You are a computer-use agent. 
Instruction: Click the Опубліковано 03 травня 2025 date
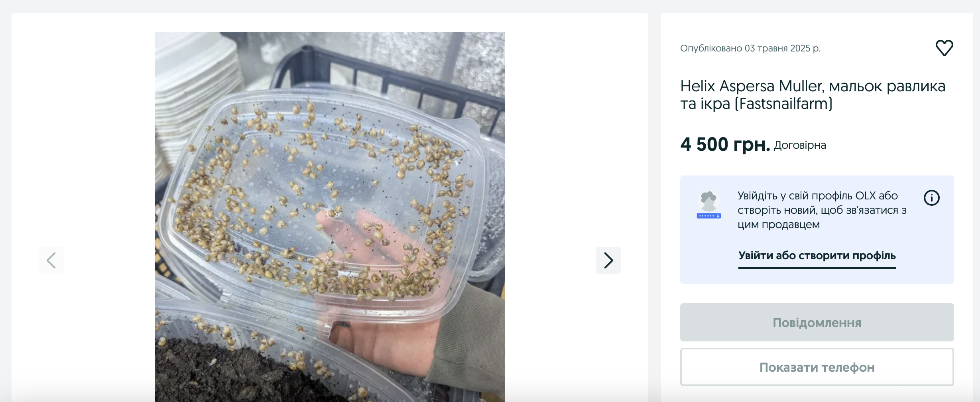(x=750, y=48)
